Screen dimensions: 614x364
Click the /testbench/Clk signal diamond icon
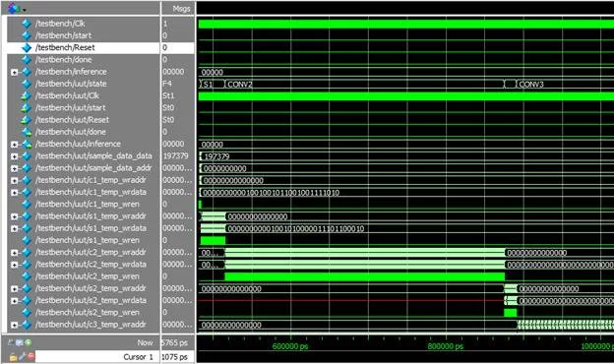coord(27,24)
